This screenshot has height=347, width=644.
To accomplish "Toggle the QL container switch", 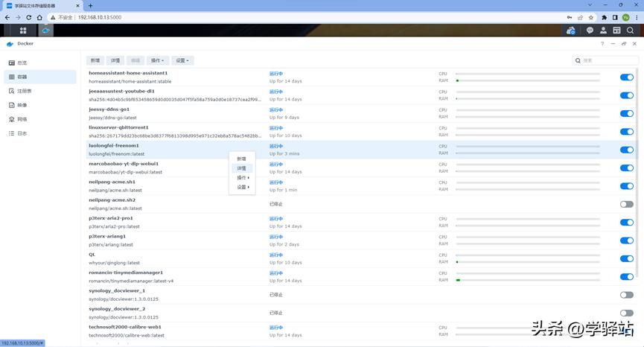I will pos(627,258).
